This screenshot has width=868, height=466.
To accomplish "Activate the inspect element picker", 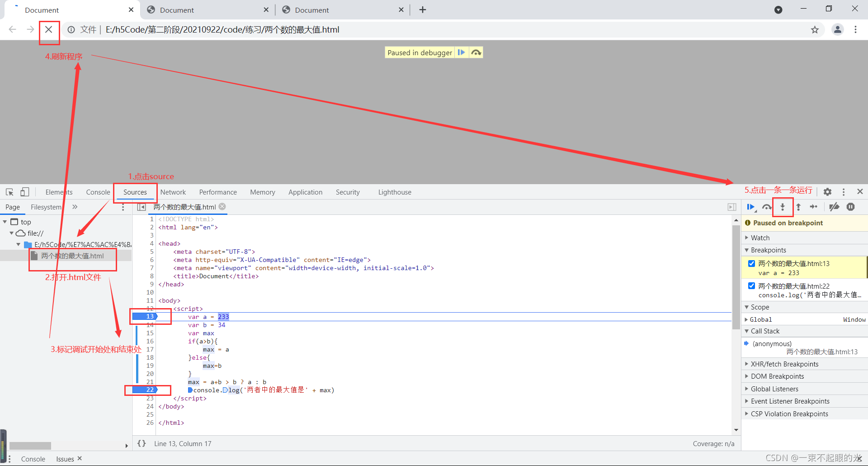I will (9, 192).
